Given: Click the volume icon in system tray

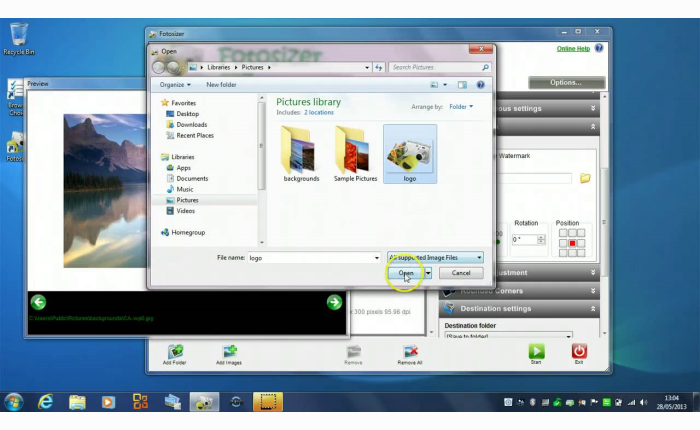Looking at the screenshot, I should pos(643,402).
